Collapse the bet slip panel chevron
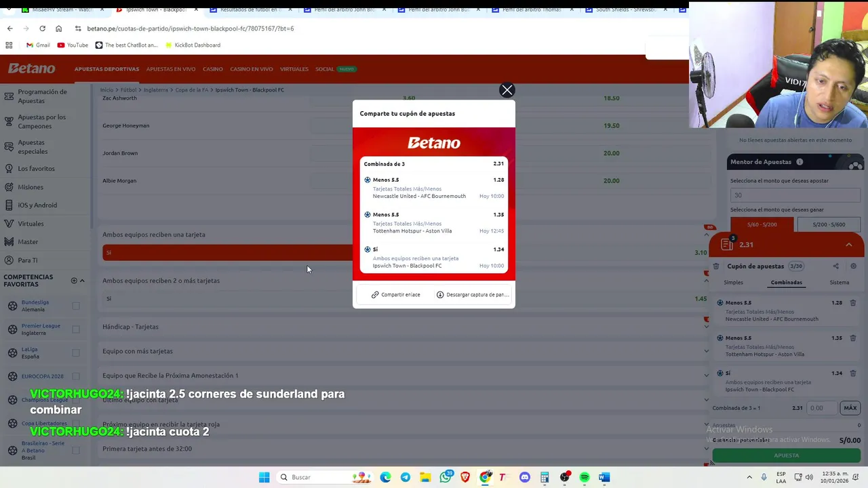 (x=848, y=245)
